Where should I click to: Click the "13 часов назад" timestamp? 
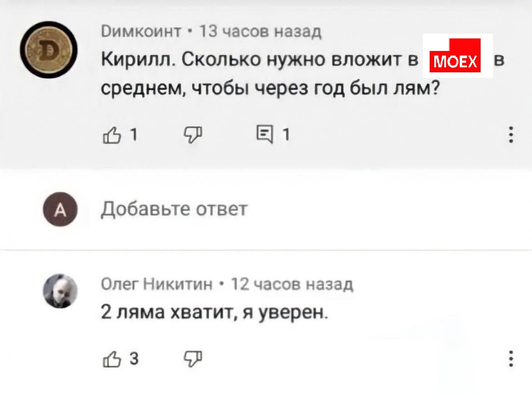pos(261,32)
